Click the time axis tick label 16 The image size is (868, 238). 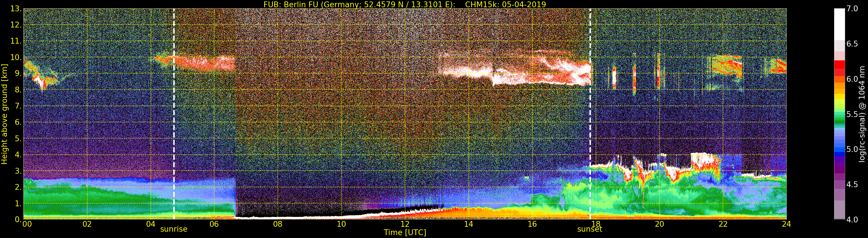[x=532, y=224]
